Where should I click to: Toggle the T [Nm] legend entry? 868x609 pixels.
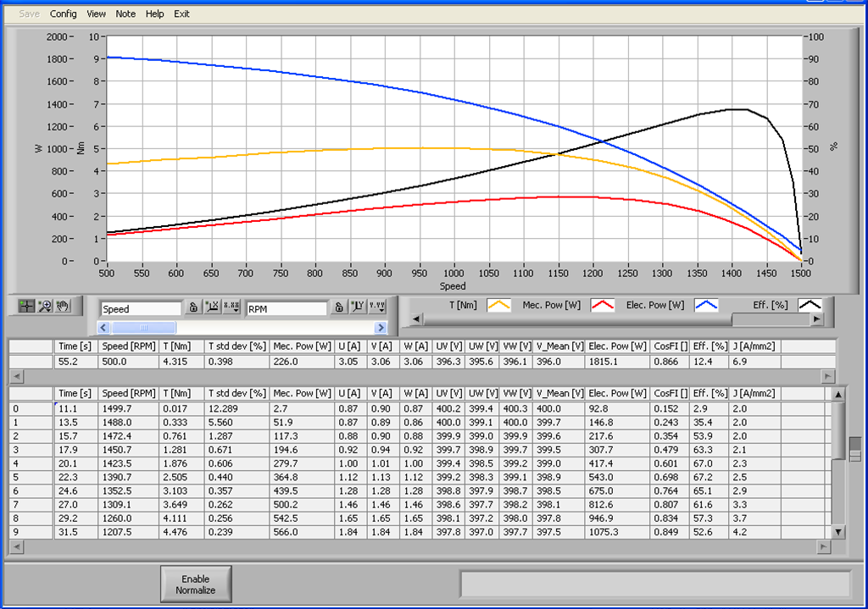click(463, 305)
